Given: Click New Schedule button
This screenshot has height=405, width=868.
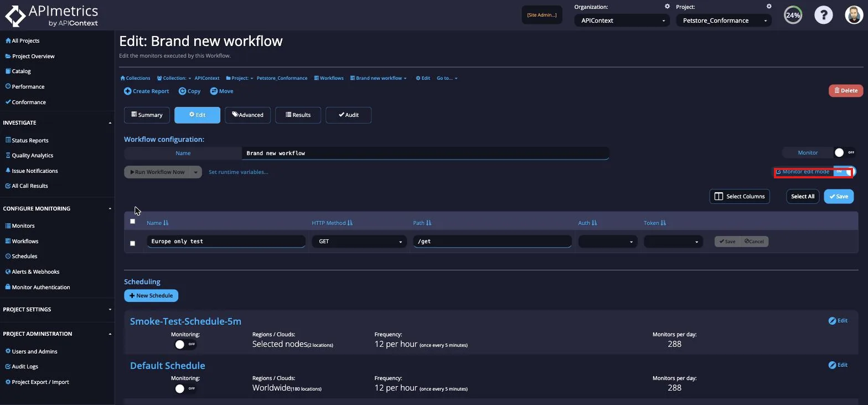Looking at the screenshot, I should click(151, 296).
